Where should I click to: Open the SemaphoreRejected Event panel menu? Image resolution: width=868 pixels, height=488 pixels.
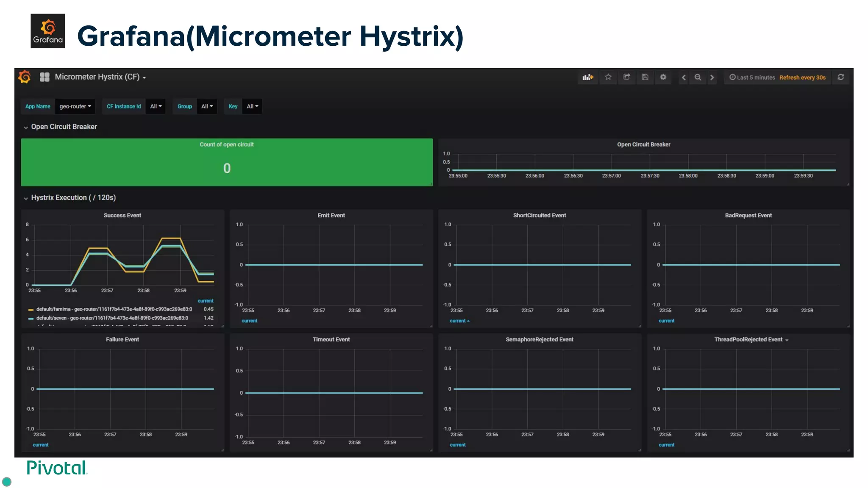(539, 339)
